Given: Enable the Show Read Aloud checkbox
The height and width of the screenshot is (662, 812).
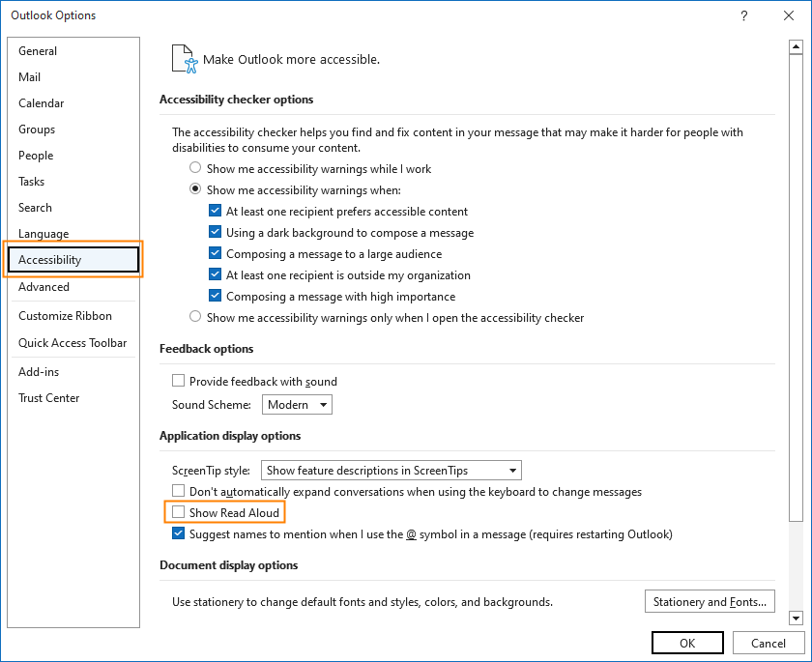Looking at the screenshot, I should pyautogui.click(x=178, y=512).
